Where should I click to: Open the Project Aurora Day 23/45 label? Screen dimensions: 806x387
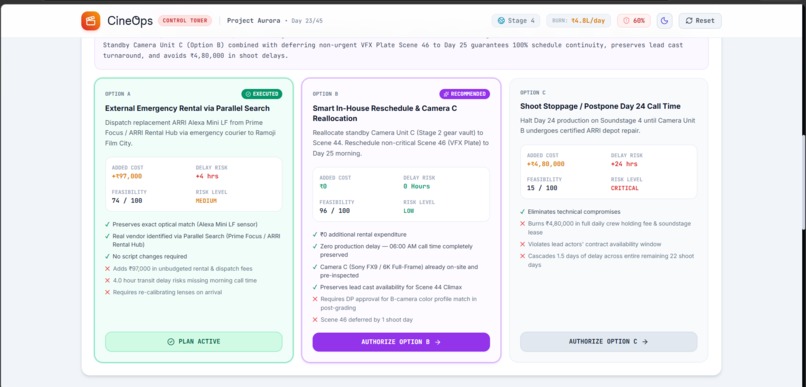click(x=274, y=21)
